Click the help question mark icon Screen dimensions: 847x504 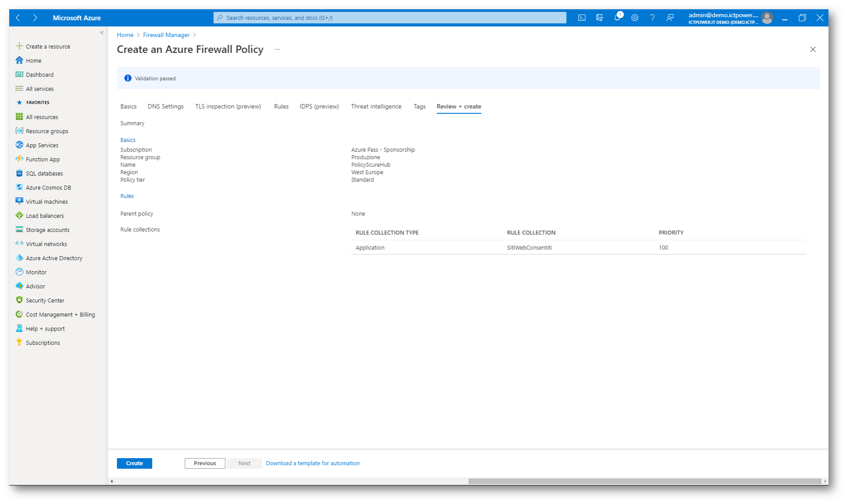[x=652, y=18]
